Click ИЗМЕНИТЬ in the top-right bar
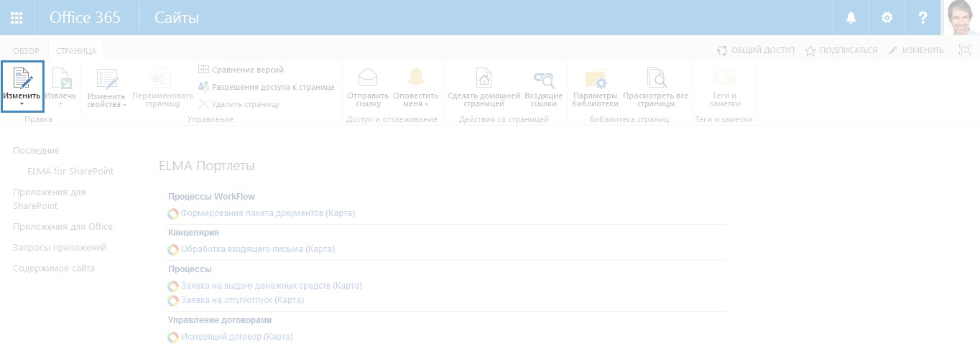Image resolution: width=980 pixels, height=359 pixels. [916, 50]
